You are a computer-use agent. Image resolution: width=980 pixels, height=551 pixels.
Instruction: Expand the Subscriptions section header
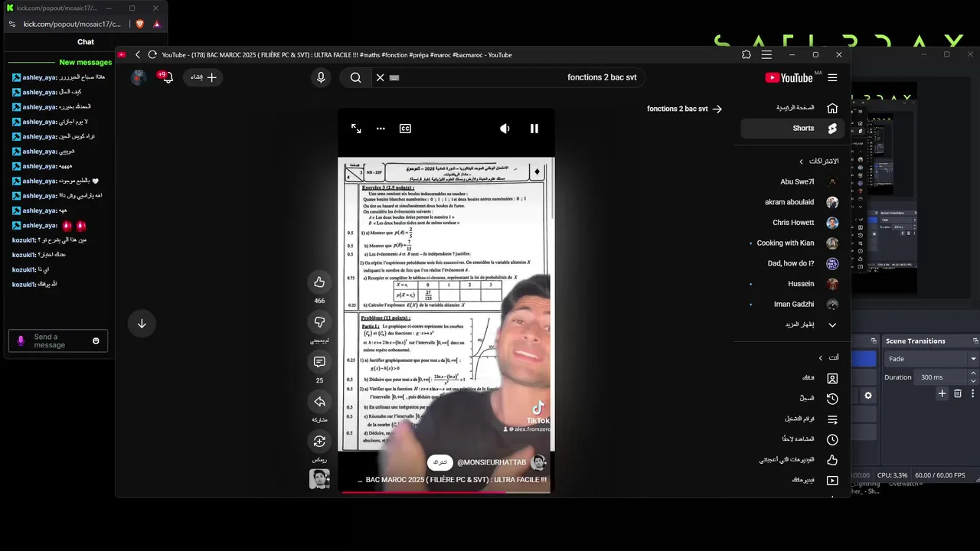tap(818, 161)
